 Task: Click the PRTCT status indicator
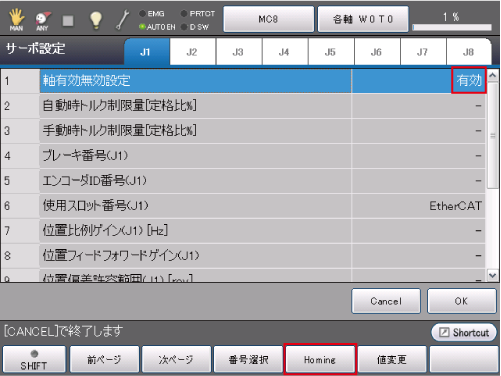198,14
